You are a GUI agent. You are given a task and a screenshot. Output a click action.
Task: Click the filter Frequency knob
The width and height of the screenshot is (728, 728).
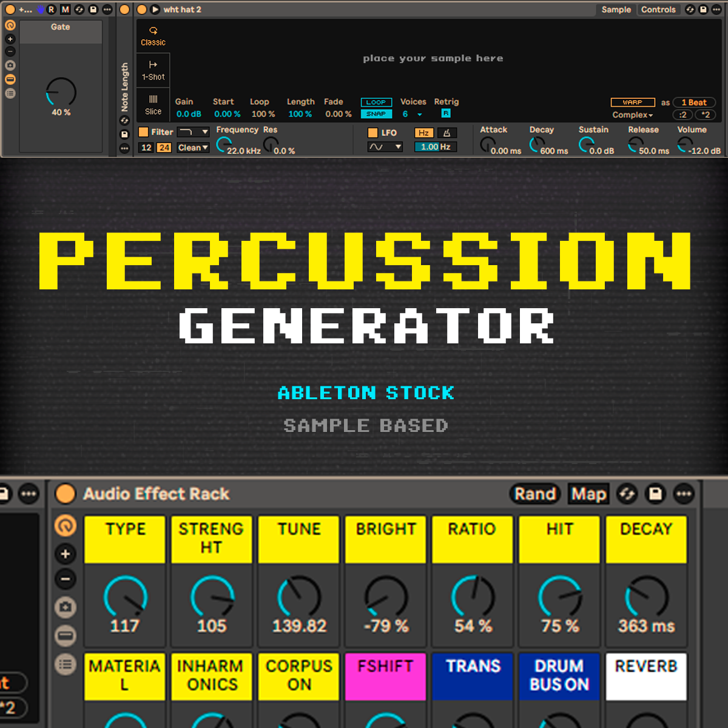[223, 144]
